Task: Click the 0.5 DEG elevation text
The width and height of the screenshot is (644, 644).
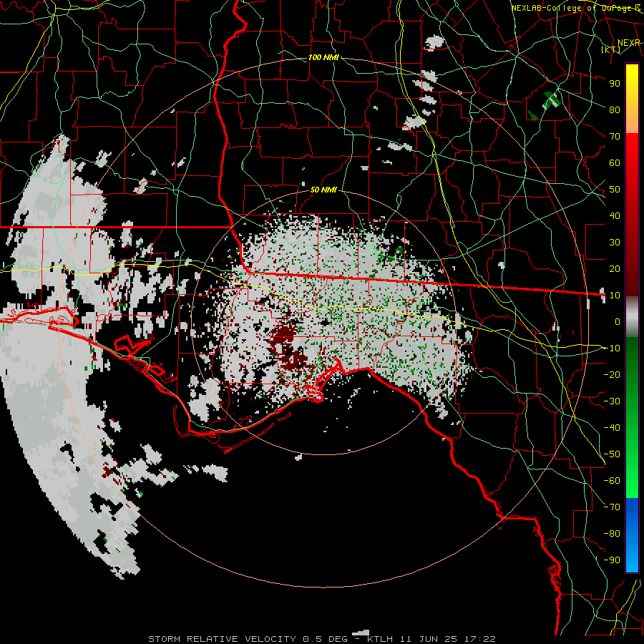Action: (x=325, y=639)
